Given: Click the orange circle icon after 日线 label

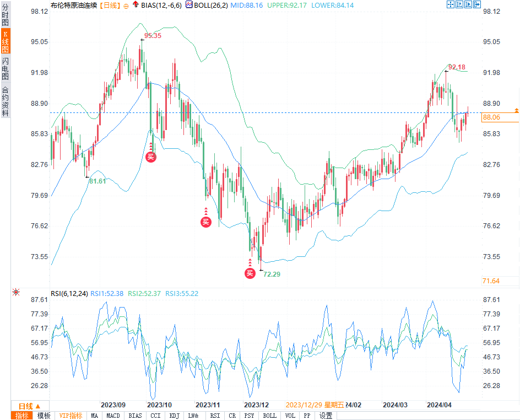Looking at the screenshot, I should 126,6.
